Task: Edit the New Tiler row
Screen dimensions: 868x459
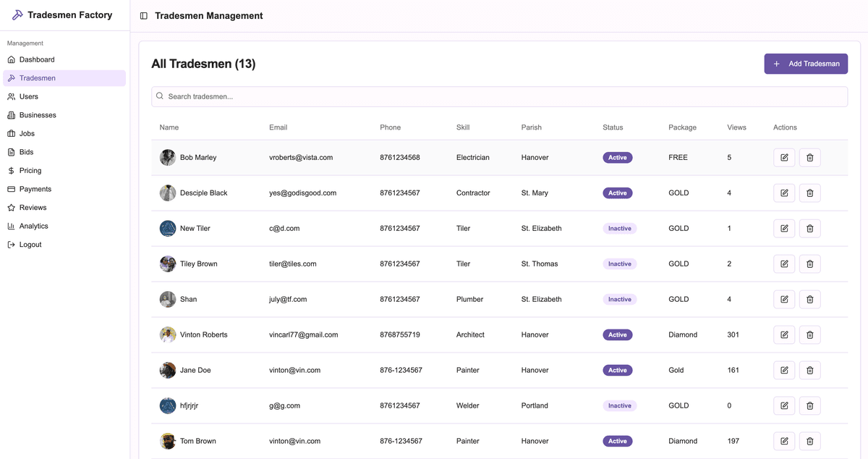Action: point(784,228)
